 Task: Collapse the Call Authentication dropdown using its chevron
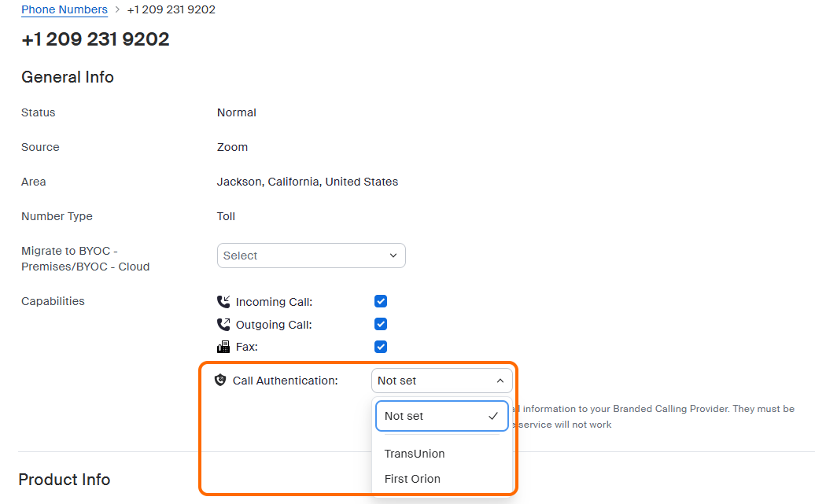pyautogui.click(x=500, y=381)
